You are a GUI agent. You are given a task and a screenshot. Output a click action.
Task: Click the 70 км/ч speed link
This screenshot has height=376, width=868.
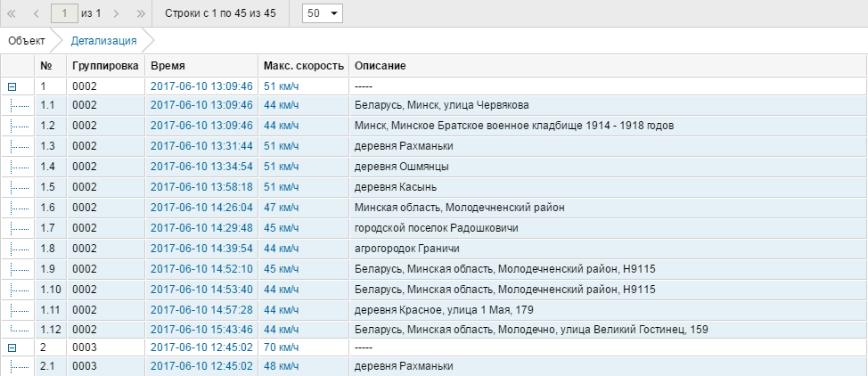(282, 347)
